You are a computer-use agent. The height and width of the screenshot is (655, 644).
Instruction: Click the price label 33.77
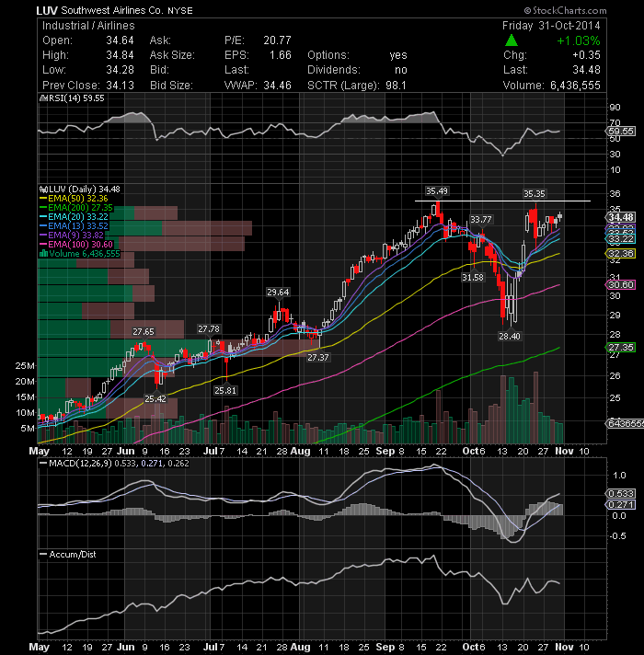click(481, 219)
